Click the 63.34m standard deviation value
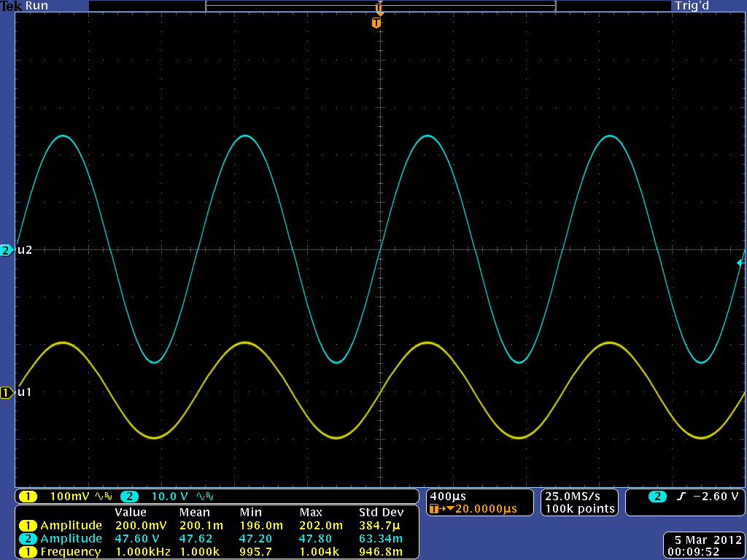Image resolution: width=747 pixels, height=560 pixels. (x=381, y=539)
